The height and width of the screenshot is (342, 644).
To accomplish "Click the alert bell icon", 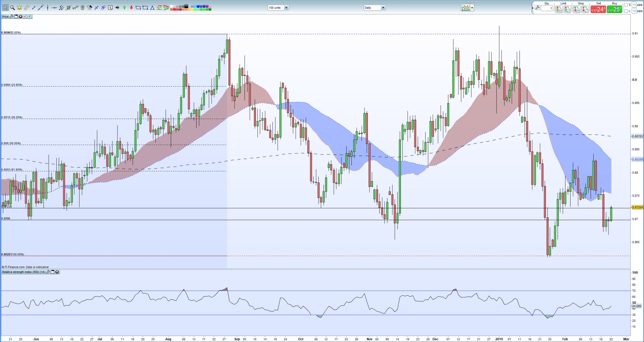I will (19, 8).
